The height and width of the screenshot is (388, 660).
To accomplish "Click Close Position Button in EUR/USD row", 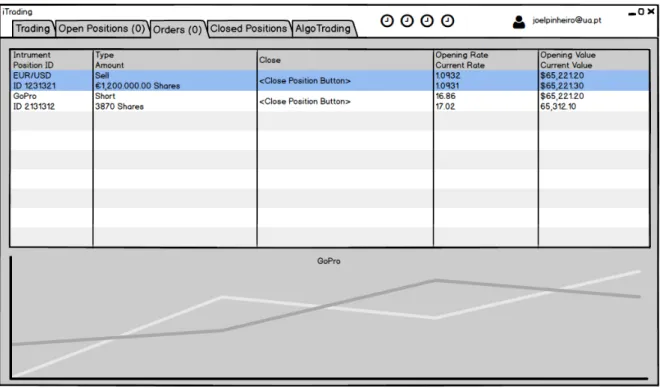I will pos(305,81).
